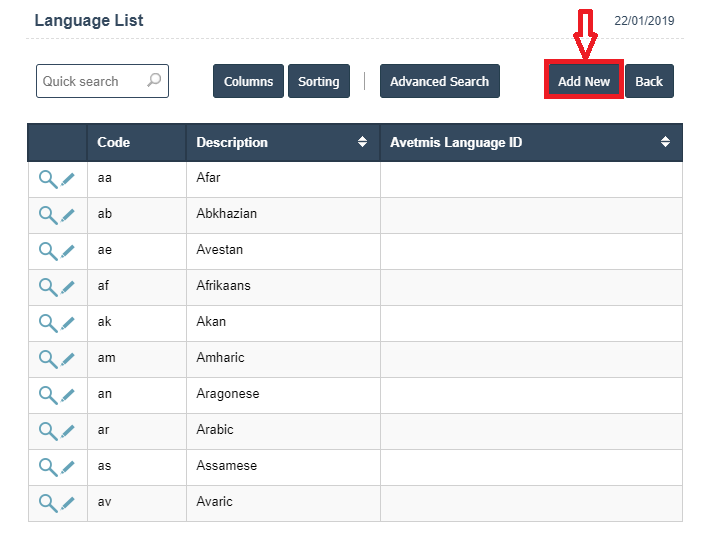Click the quick search magnifier icon

pyautogui.click(x=154, y=81)
